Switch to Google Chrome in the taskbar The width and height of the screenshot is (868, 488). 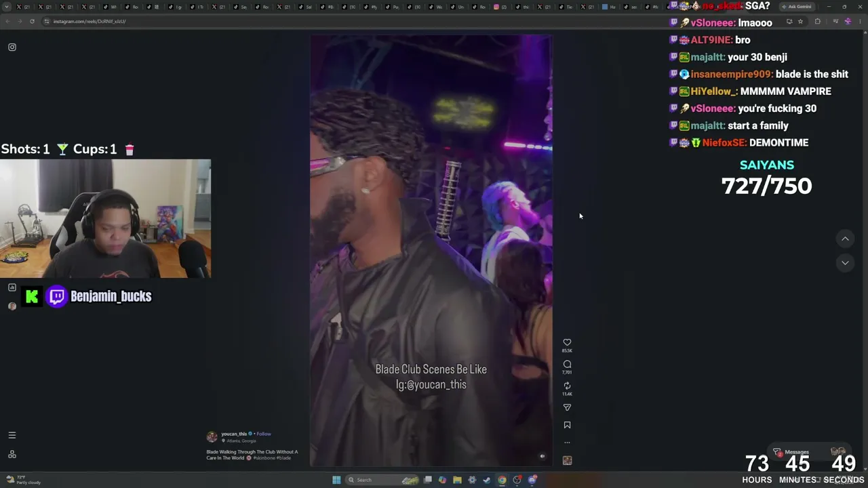[502, 480]
